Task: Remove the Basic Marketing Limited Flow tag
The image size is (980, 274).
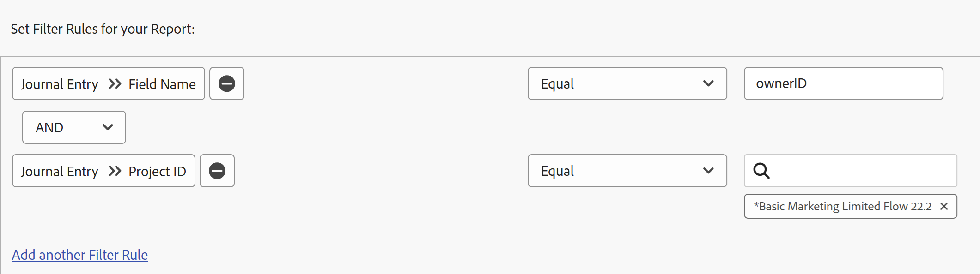Action: click(x=944, y=206)
